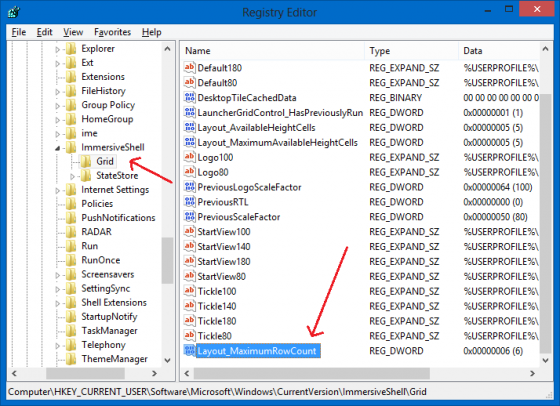This screenshot has height=406, width=560.
Task: Expand the Telephony key
Action: [x=57, y=346]
